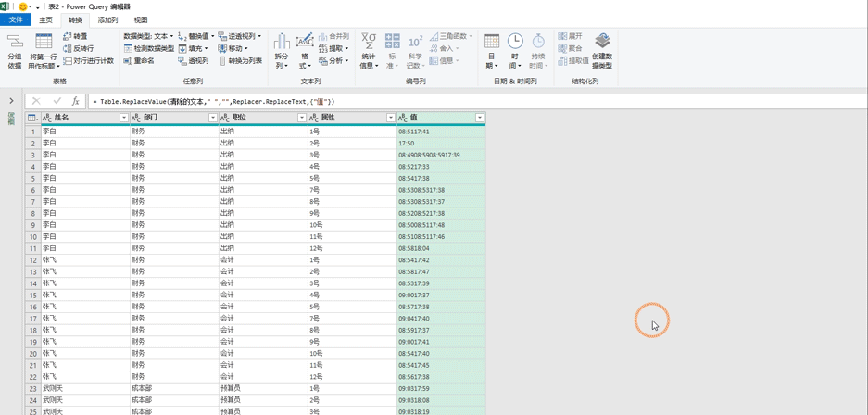Click the 检测数据类型 button
This screenshot has width=868, height=415.
(149, 49)
